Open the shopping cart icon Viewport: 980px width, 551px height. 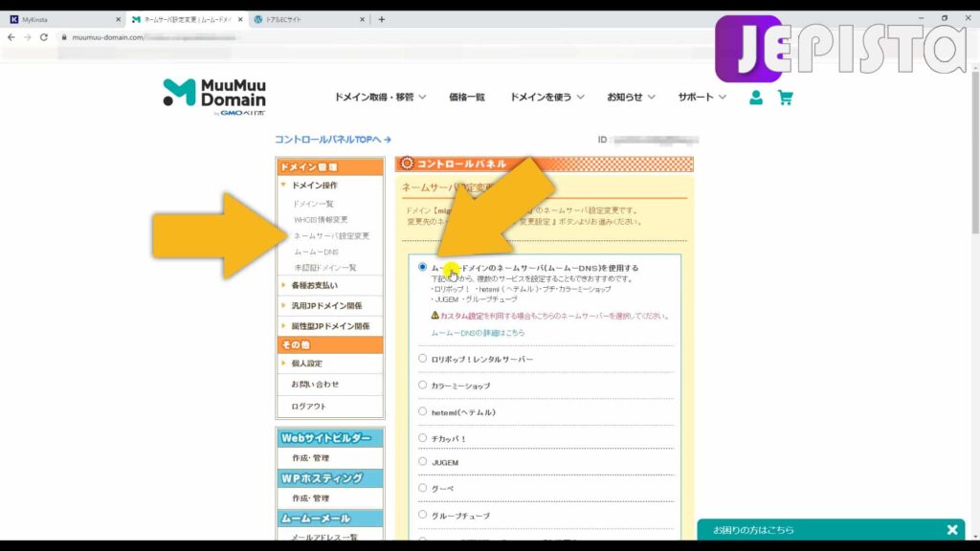pyautogui.click(x=786, y=96)
